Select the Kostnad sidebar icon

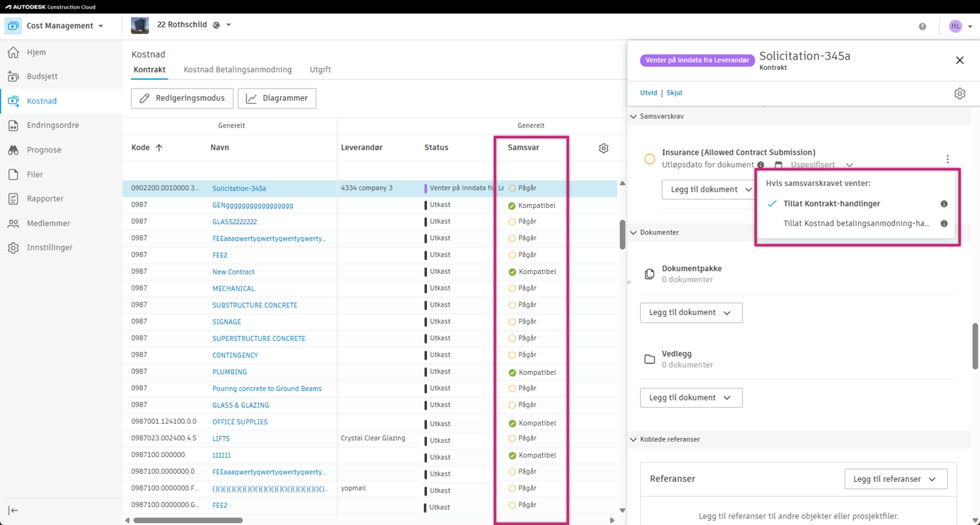coord(13,101)
